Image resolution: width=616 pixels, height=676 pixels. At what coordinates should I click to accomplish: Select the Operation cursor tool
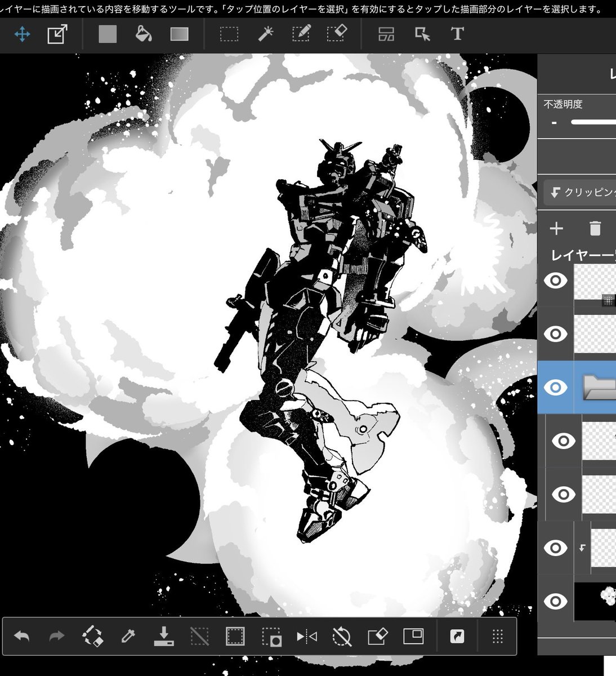click(x=422, y=34)
